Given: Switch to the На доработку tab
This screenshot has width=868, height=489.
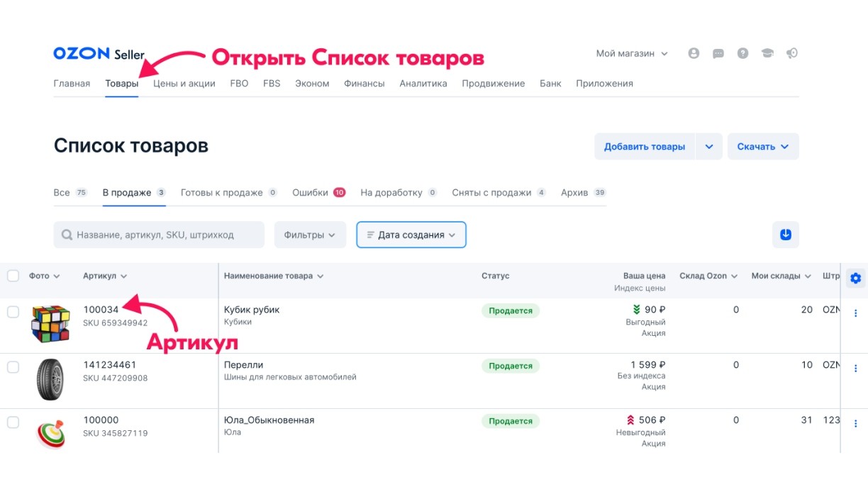Looking at the screenshot, I should click(x=399, y=193).
